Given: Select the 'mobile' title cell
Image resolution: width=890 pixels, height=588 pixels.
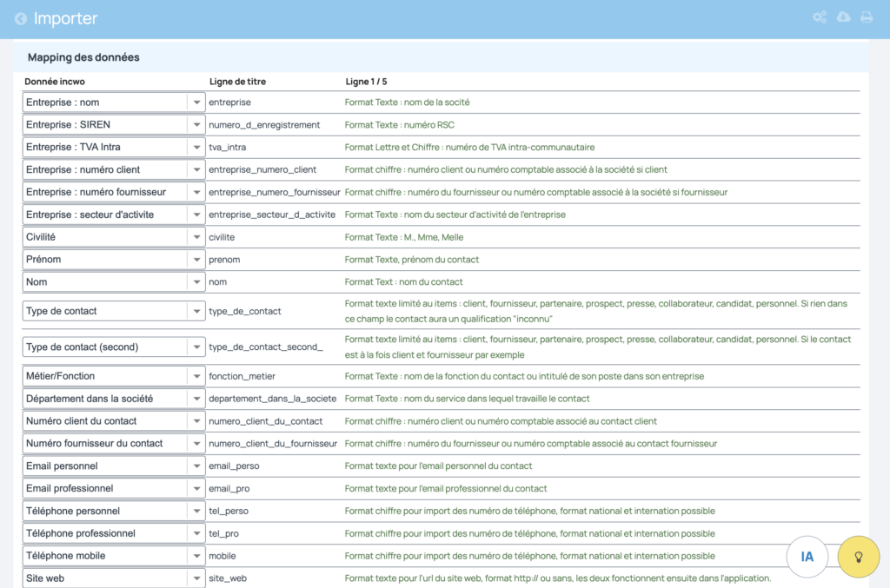Looking at the screenshot, I should [222, 556].
